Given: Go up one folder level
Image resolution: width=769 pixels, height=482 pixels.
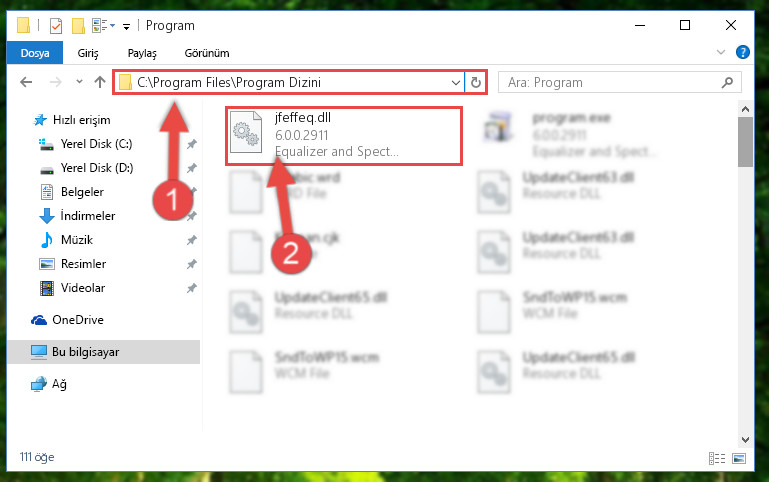Looking at the screenshot, I should [100, 82].
